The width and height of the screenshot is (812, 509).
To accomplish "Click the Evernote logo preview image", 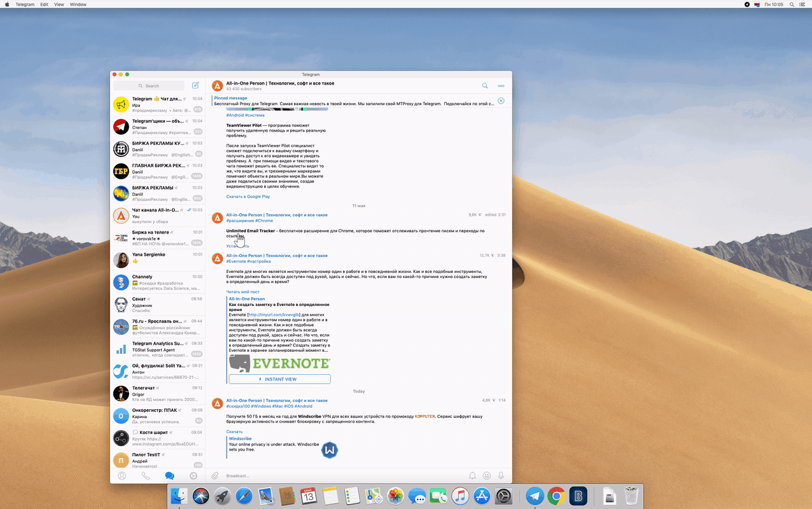I will [279, 363].
